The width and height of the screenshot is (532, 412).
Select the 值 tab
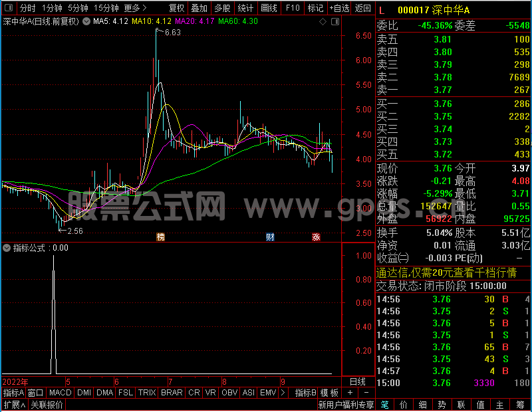click(x=480, y=405)
